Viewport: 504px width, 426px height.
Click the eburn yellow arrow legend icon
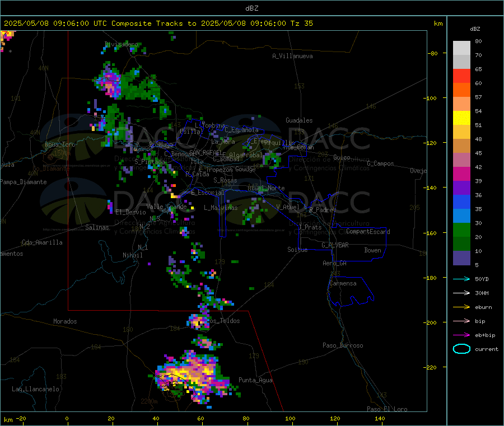461,307
